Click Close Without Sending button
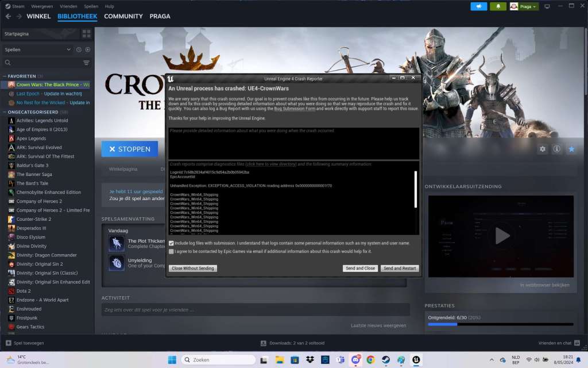Image resolution: width=588 pixels, height=368 pixels. [x=193, y=269]
